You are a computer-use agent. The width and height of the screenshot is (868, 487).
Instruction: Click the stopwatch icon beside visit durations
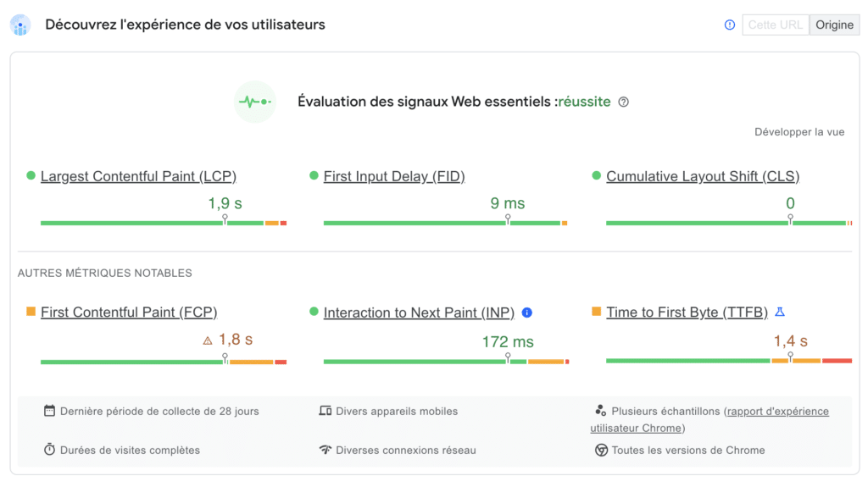49,450
